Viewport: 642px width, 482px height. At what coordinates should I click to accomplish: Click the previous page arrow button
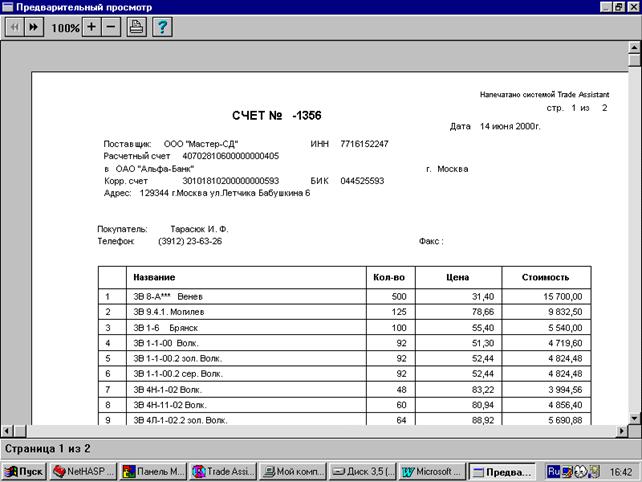[14, 28]
